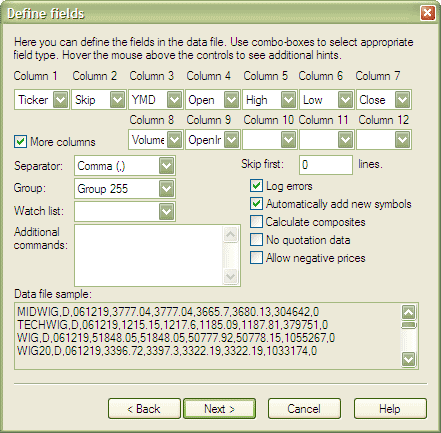Enable Calculate composites option
441x433 pixels.
pyautogui.click(x=256, y=222)
